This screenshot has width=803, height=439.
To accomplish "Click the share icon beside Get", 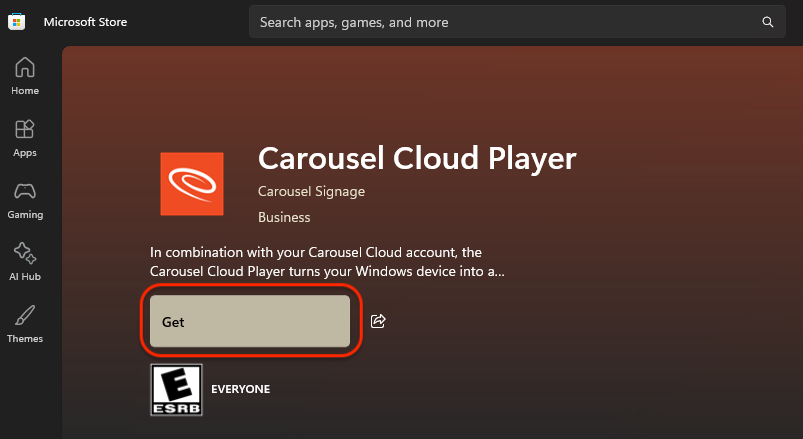I will coord(378,321).
